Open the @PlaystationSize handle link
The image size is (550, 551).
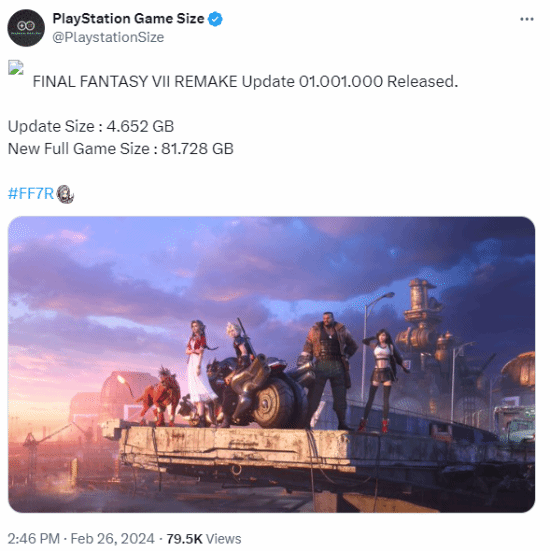pos(108,37)
